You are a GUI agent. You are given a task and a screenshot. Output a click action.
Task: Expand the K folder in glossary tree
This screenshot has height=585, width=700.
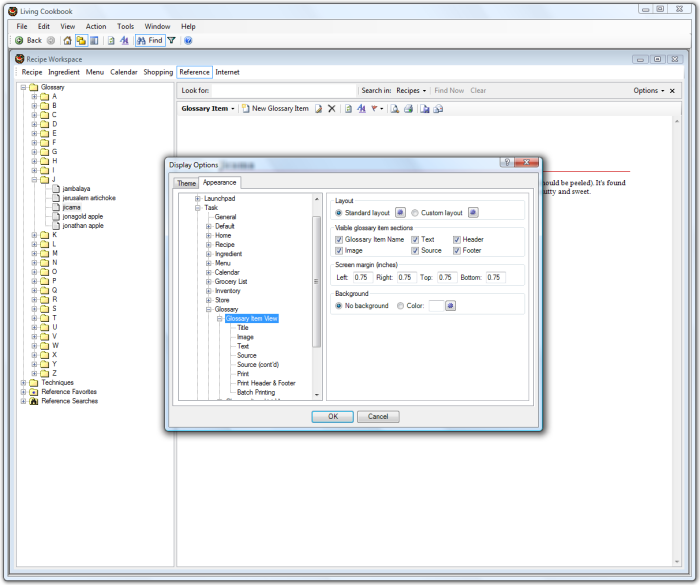click(x=34, y=235)
